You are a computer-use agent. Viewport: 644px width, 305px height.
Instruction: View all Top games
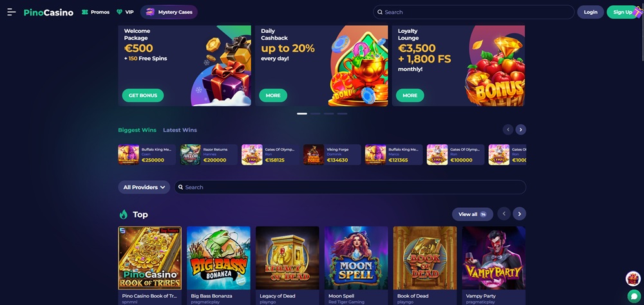pos(472,214)
